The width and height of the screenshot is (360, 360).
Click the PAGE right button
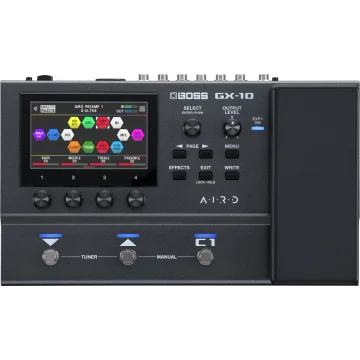click(x=206, y=154)
